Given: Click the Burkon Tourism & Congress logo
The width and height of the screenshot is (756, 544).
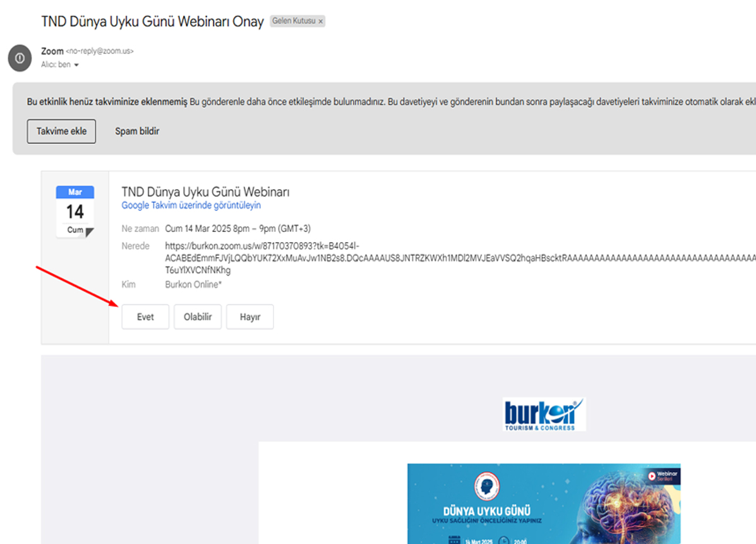Looking at the screenshot, I should pos(544,414).
